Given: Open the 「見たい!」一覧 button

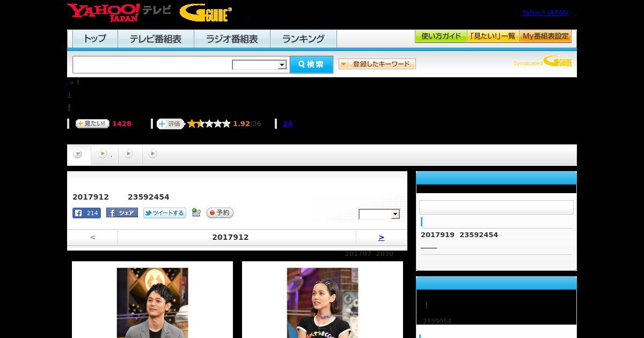Looking at the screenshot, I should [x=493, y=36].
